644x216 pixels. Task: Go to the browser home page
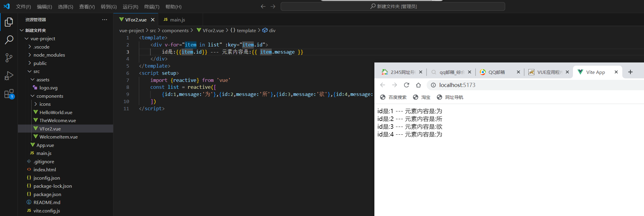(x=418, y=85)
